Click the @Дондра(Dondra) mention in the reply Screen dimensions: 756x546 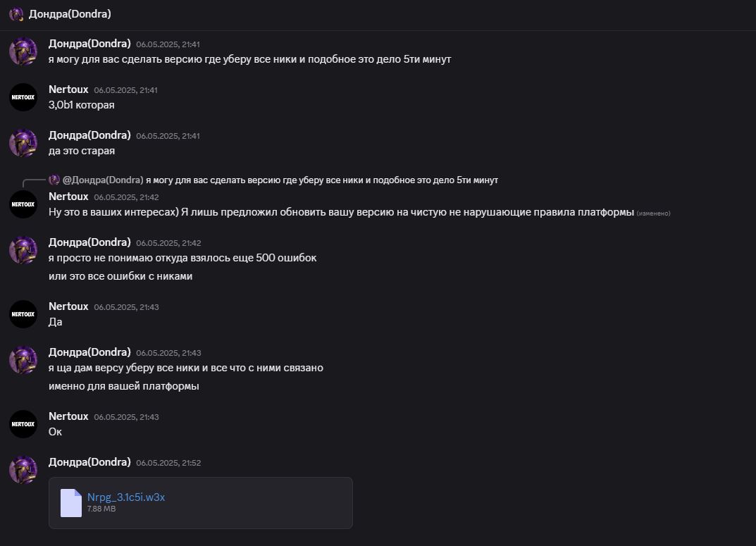[x=103, y=180]
